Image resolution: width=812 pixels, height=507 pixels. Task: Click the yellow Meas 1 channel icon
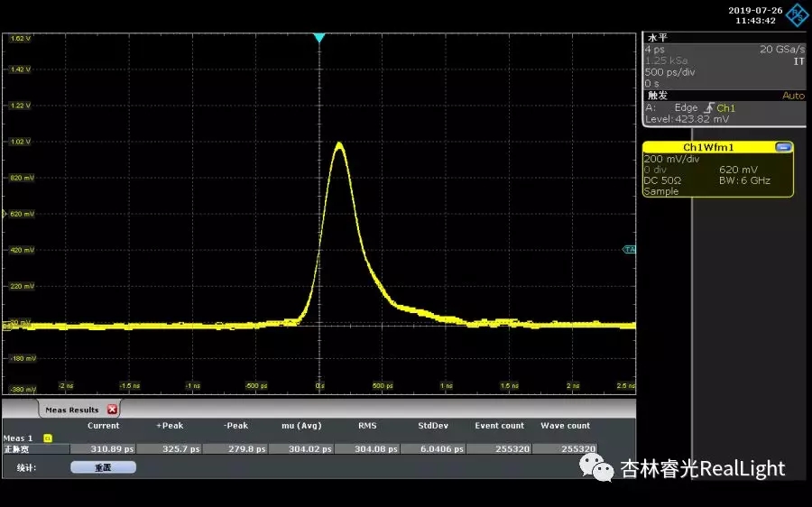(x=48, y=438)
